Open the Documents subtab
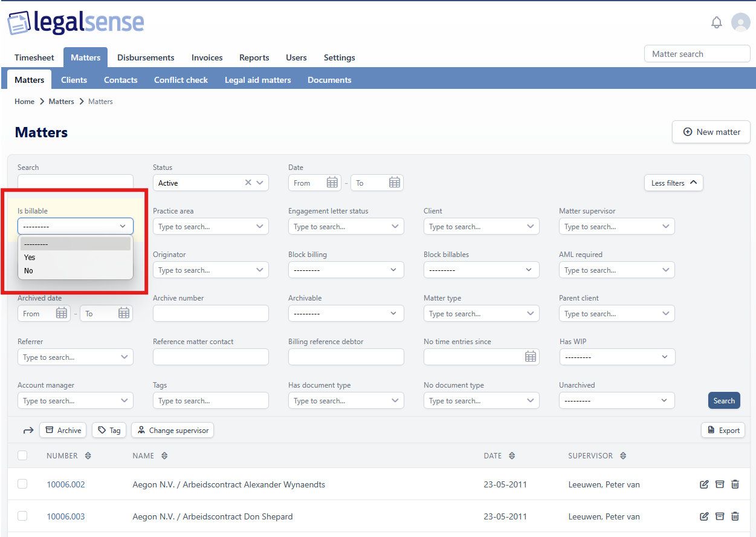756x537 pixels. coord(329,80)
